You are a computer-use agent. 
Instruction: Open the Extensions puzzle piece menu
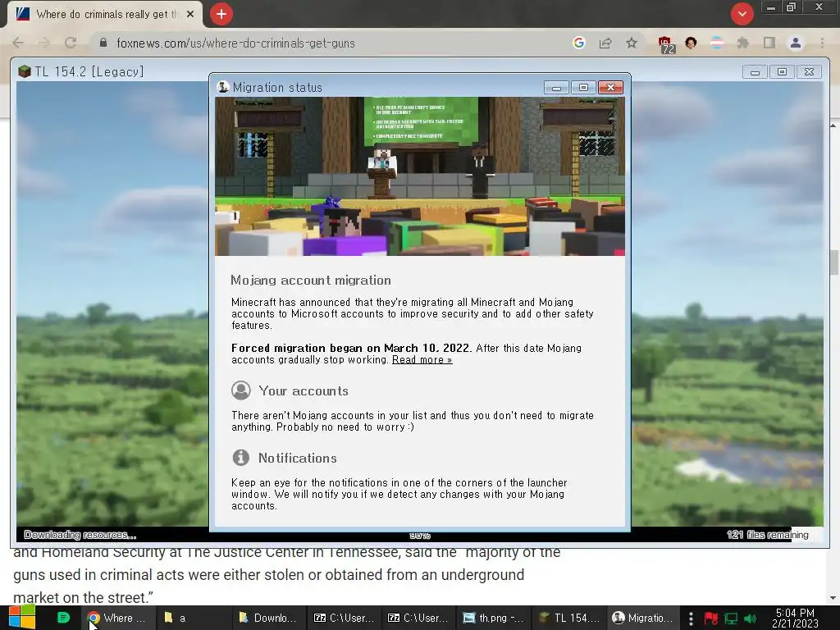point(743,43)
